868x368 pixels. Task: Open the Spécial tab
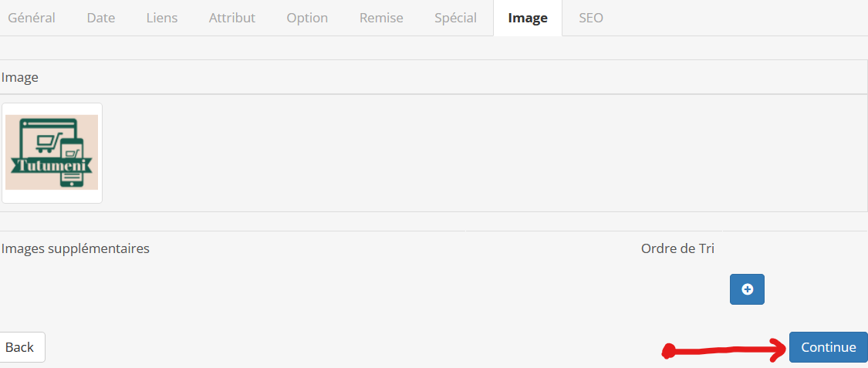(x=455, y=18)
